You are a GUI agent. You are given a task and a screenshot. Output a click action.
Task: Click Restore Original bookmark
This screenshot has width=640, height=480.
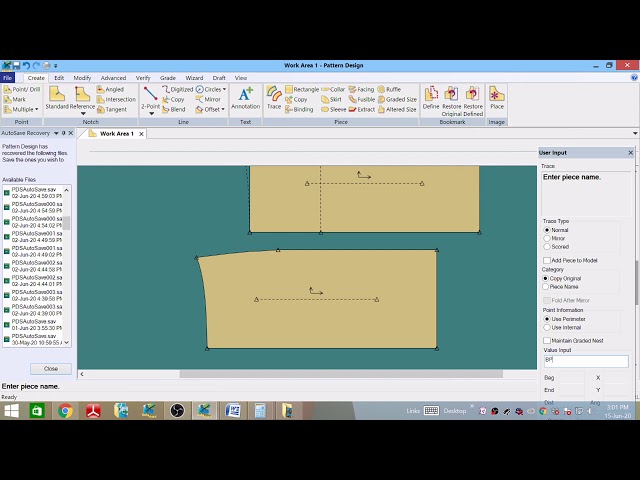[451, 101]
